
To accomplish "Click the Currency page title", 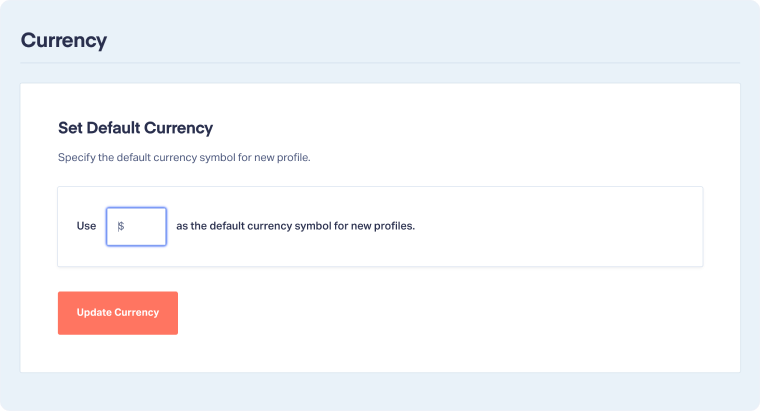I will [x=64, y=41].
